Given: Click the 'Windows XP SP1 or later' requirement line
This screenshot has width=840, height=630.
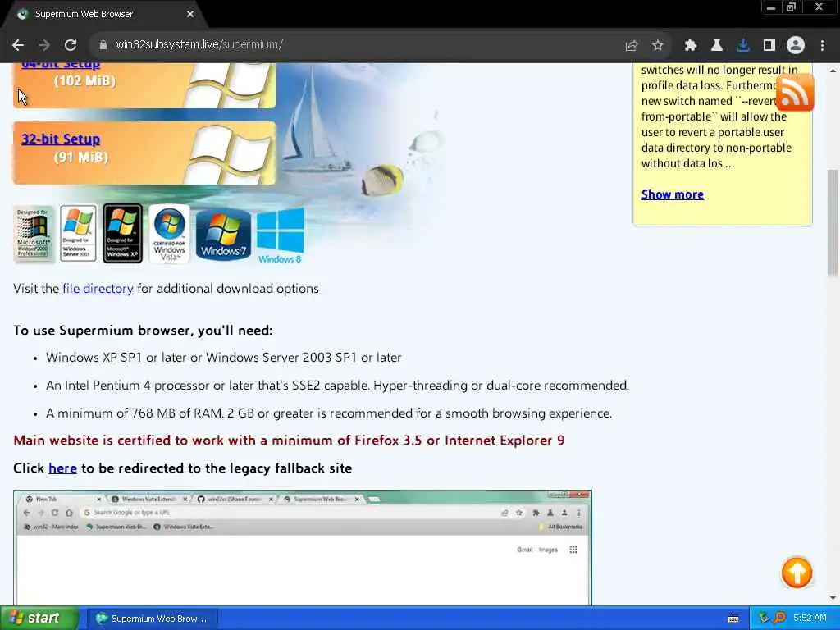Looking at the screenshot, I should tap(223, 358).
